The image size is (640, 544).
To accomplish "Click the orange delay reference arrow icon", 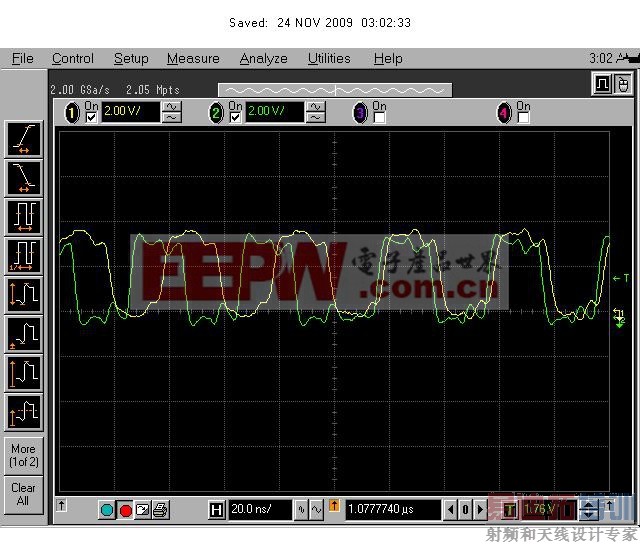I will pyautogui.click(x=334, y=506).
